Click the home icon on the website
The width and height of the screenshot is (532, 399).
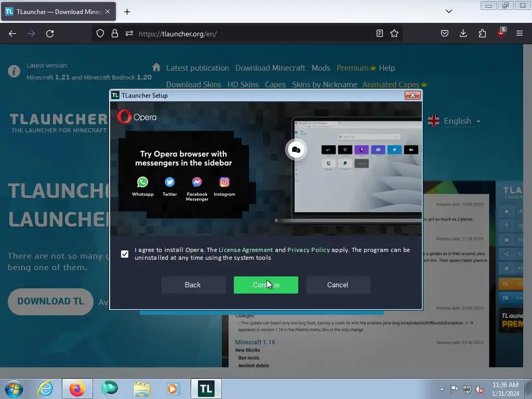click(156, 67)
